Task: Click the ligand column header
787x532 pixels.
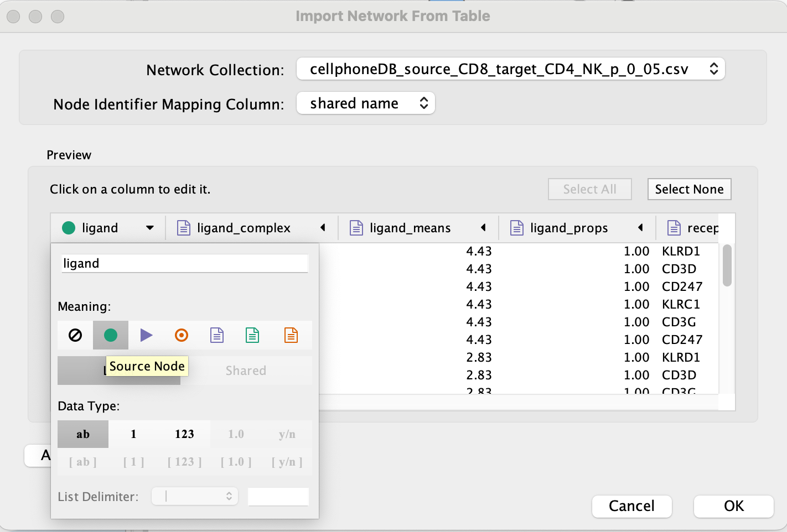Action: (100, 228)
